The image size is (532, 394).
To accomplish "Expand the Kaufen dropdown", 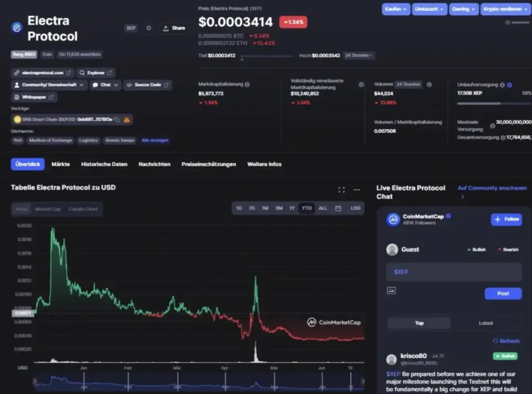I will (395, 9).
